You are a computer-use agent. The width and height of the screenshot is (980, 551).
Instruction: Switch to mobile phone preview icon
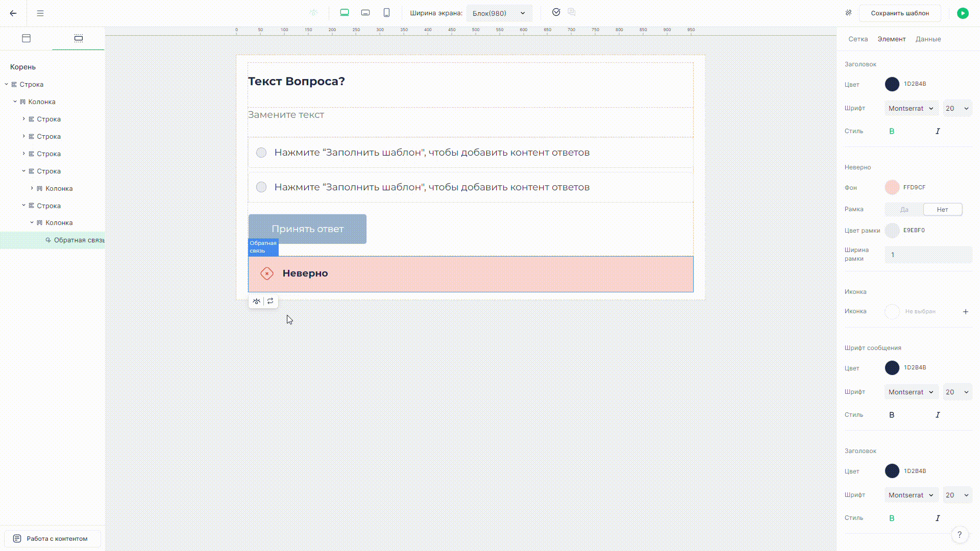tap(386, 13)
